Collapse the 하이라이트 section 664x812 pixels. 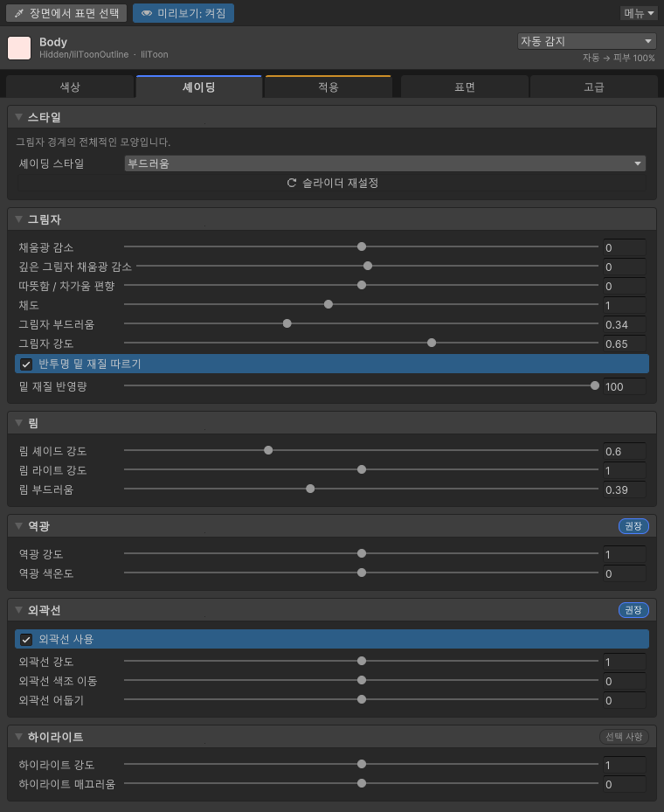(x=18, y=736)
